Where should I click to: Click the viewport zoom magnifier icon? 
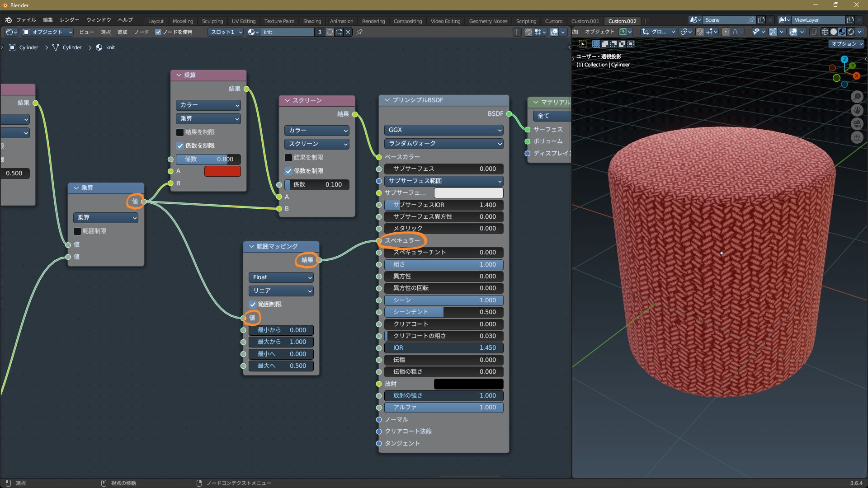tap(857, 96)
